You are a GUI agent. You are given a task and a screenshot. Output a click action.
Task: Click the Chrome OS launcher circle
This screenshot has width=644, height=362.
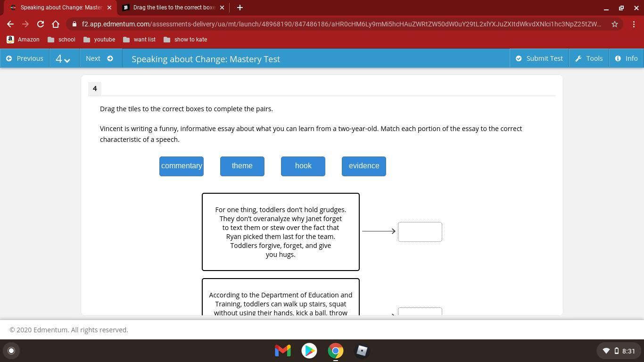(11, 351)
